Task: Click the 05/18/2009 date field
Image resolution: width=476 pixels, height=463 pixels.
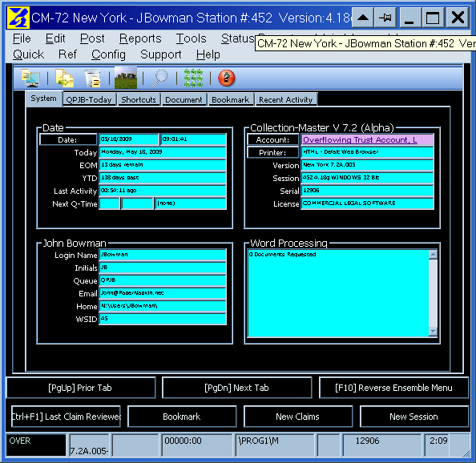Action: pos(129,139)
